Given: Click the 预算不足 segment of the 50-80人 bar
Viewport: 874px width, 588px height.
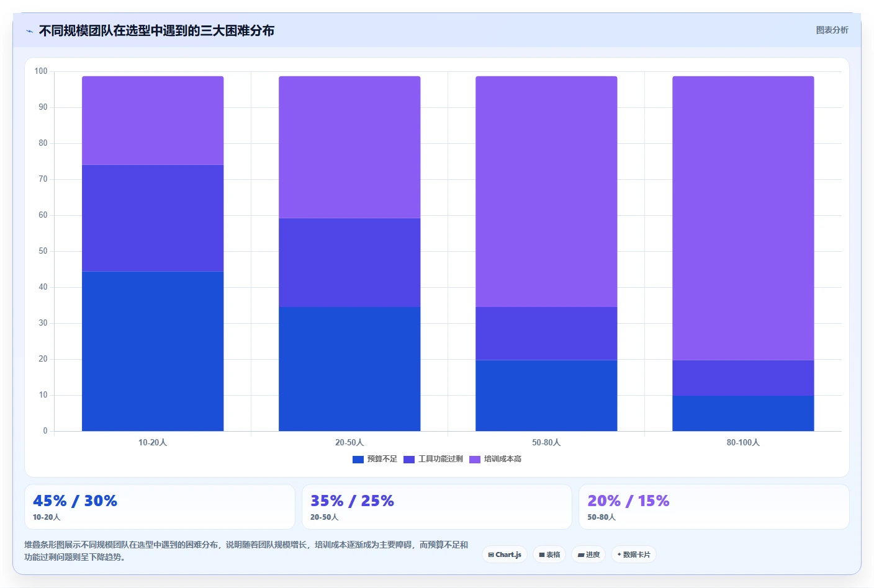Looking at the screenshot, I should [x=546, y=396].
